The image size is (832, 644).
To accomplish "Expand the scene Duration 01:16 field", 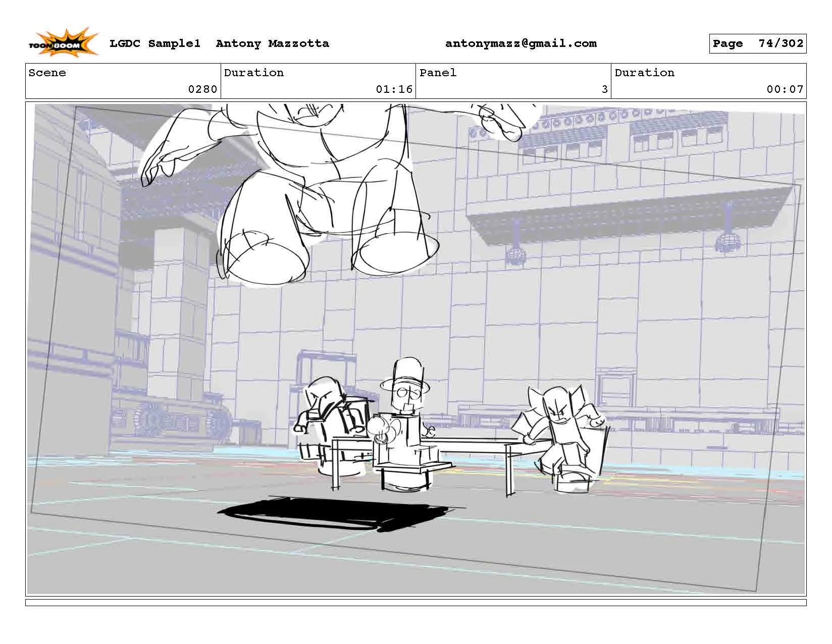I will click(x=394, y=90).
